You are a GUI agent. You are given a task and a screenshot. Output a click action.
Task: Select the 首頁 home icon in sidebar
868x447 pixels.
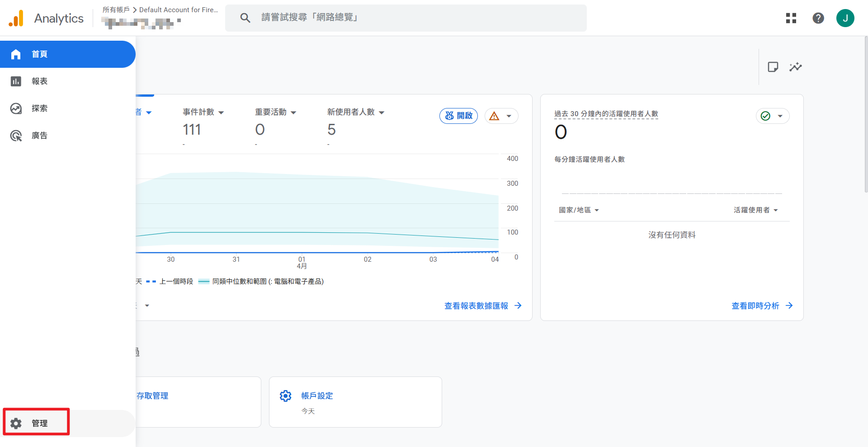click(15, 54)
